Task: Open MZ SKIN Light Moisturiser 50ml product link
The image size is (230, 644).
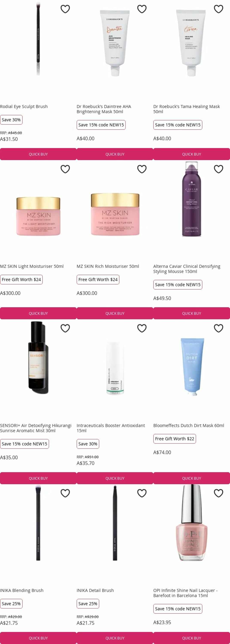Action: point(32,266)
